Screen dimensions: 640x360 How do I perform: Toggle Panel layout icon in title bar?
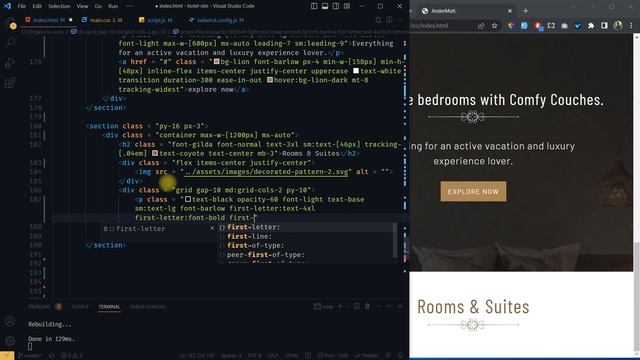point(325,6)
